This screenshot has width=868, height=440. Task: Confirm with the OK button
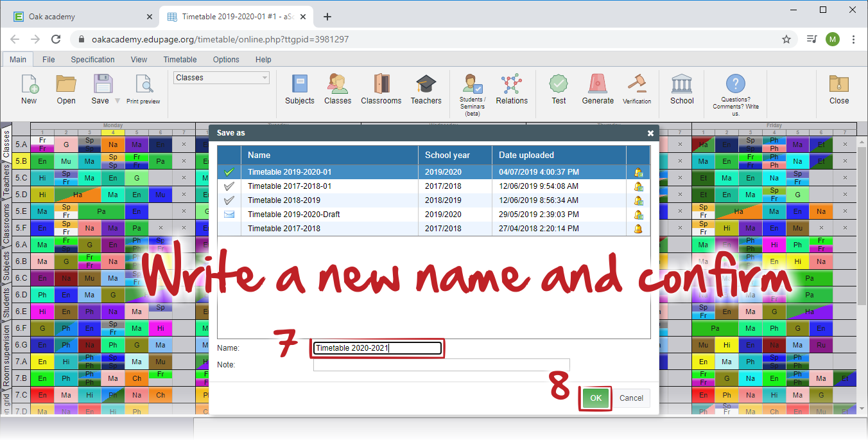[596, 398]
